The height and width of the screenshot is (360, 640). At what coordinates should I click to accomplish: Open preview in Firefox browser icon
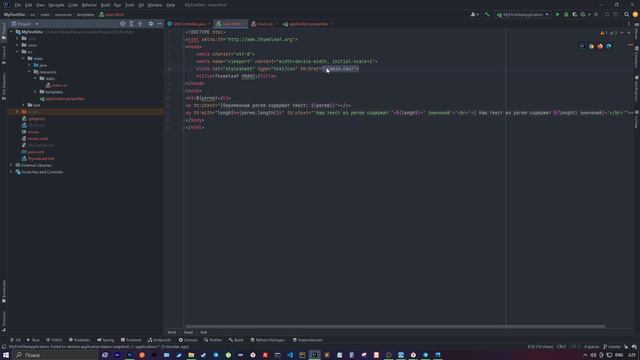click(x=600, y=46)
